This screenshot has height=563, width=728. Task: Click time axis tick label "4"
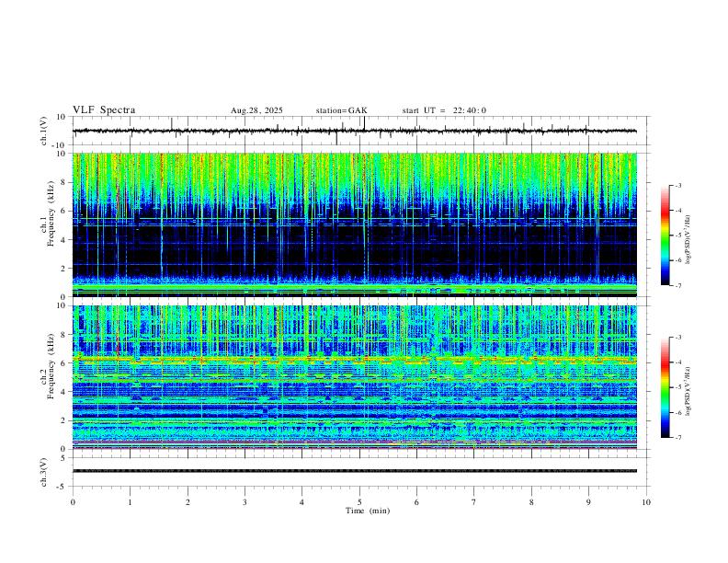pyautogui.click(x=302, y=502)
